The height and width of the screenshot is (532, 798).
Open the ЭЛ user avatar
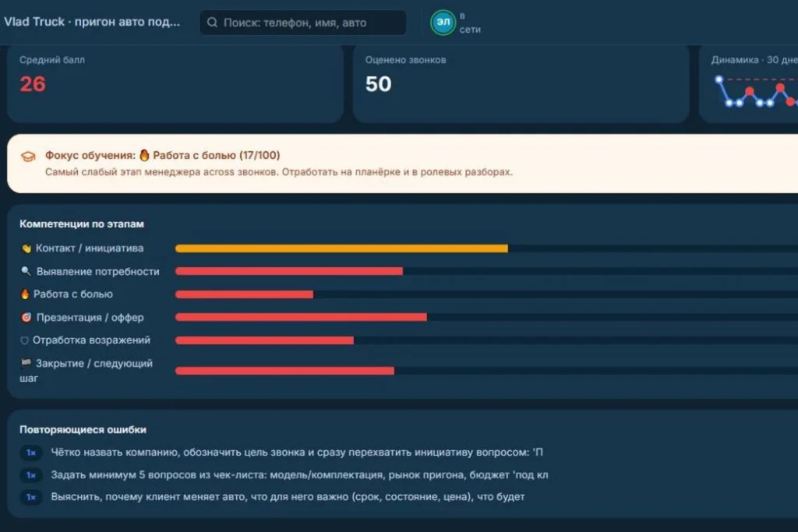[x=443, y=23]
